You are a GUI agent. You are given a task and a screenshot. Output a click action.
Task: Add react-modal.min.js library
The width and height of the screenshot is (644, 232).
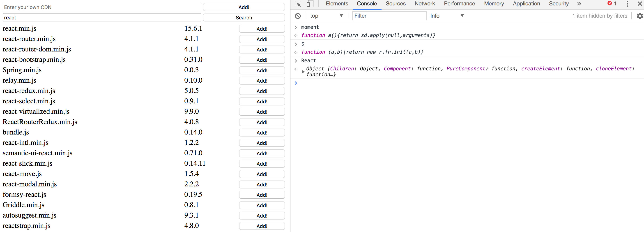[x=262, y=185]
